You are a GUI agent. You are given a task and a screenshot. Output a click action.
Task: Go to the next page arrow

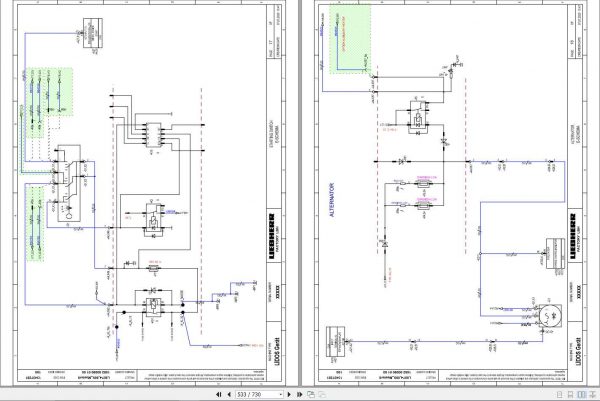pyautogui.click(x=289, y=394)
